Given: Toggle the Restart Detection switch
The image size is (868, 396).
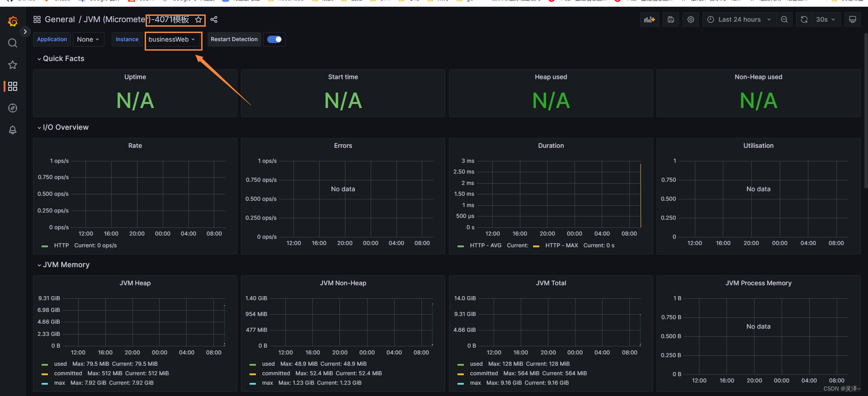Looking at the screenshot, I should (x=274, y=39).
